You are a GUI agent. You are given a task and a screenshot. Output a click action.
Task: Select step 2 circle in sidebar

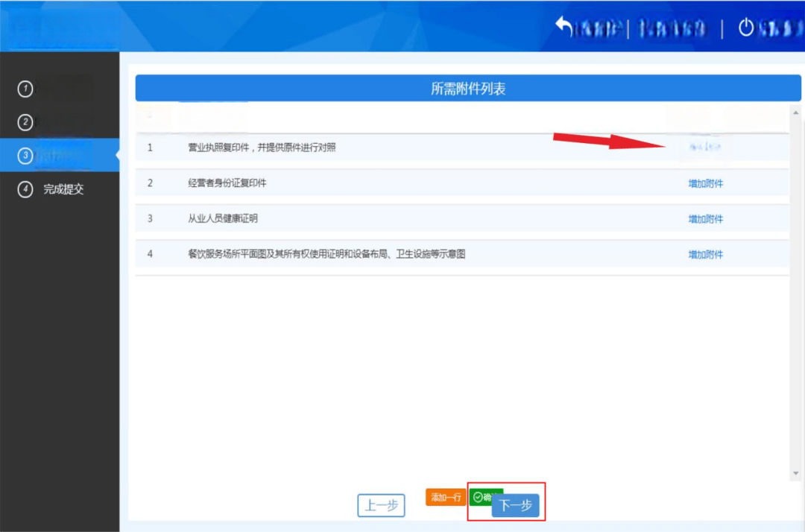click(x=25, y=122)
